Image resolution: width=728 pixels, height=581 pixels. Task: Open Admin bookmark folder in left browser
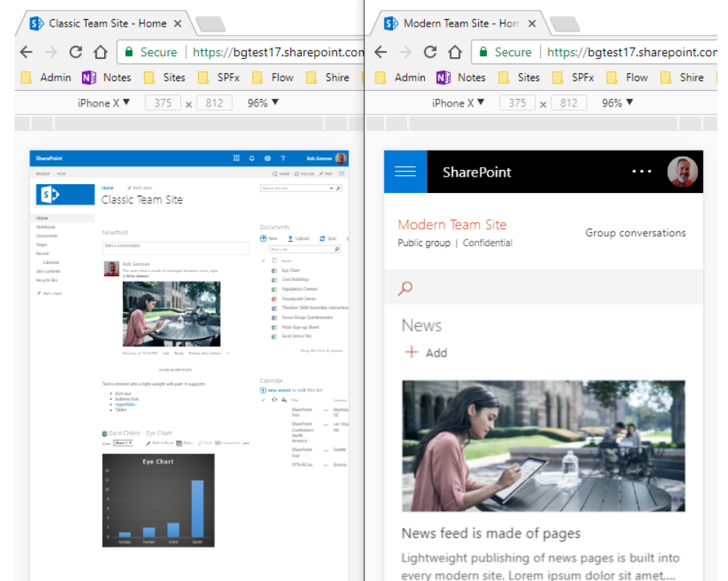(x=47, y=78)
